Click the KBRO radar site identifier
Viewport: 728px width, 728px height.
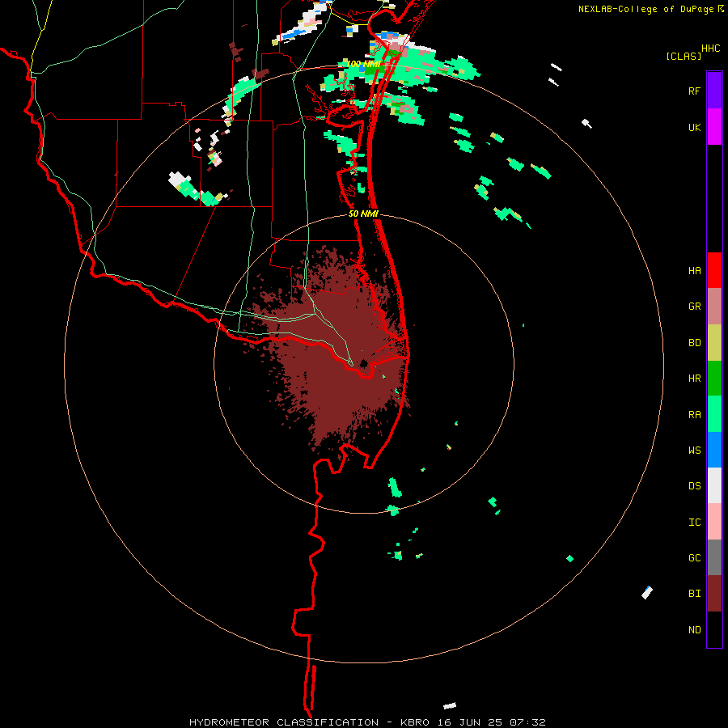coord(415,722)
